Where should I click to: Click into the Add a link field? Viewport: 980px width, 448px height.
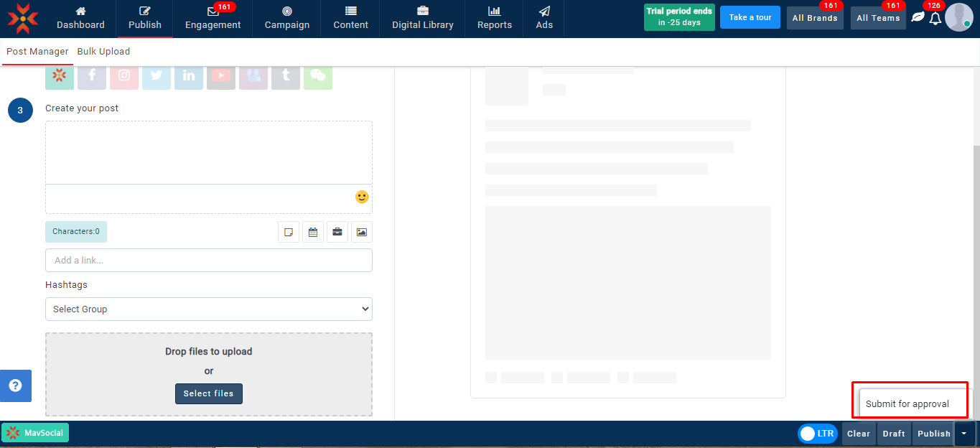pos(209,261)
